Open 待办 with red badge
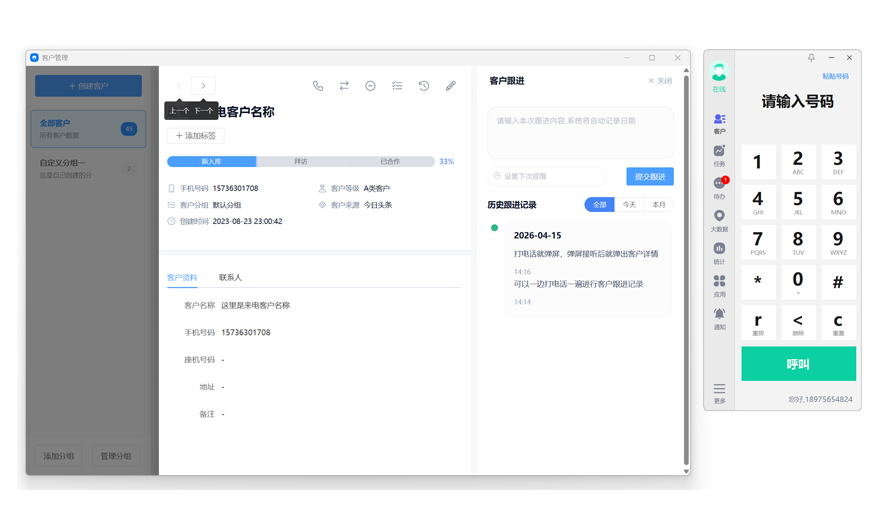This screenshot has width=882, height=531. tap(719, 188)
